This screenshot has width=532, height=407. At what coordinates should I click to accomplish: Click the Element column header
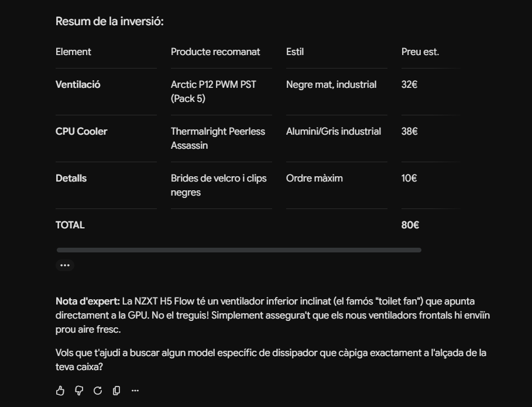pos(73,52)
